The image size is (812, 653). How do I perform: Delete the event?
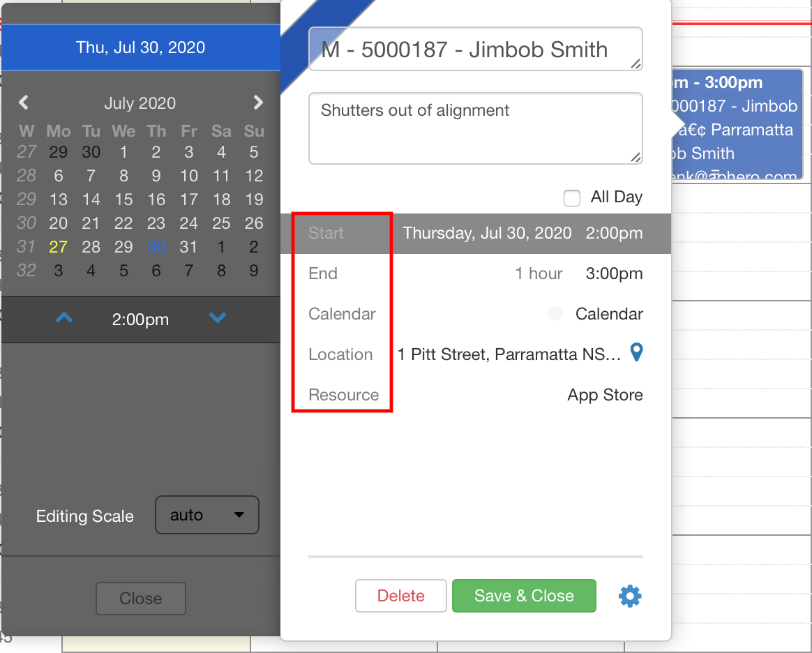click(x=401, y=596)
